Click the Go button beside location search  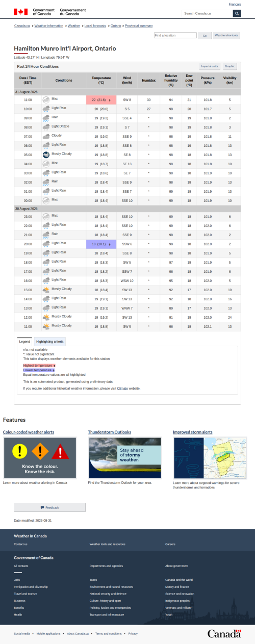pyautogui.click(x=205, y=36)
